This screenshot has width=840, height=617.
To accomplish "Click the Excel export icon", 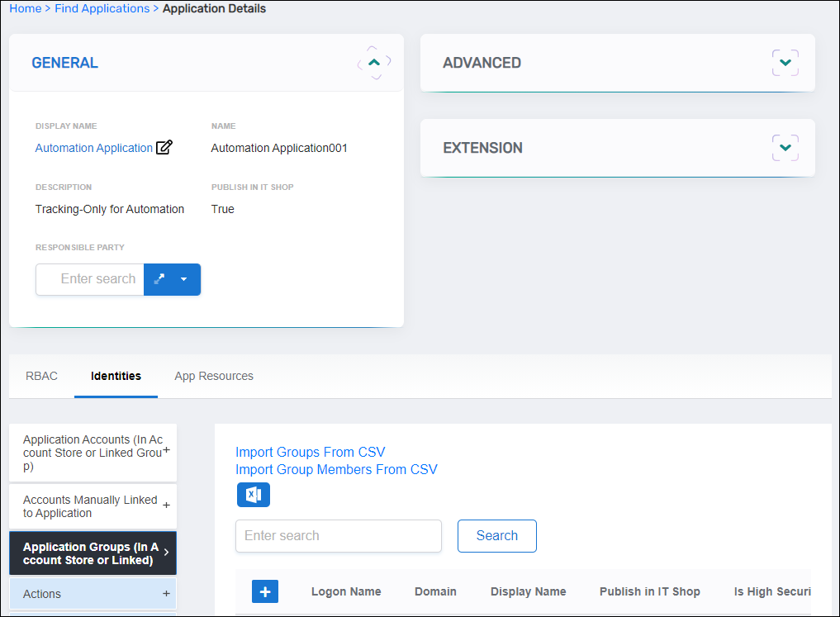I will point(254,494).
